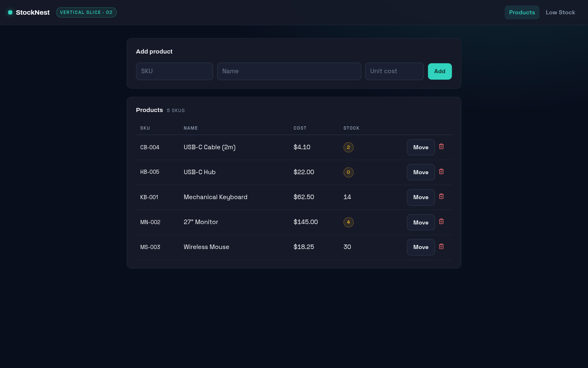
Task: Select the SKU cell HB-005
Action: 150,172
